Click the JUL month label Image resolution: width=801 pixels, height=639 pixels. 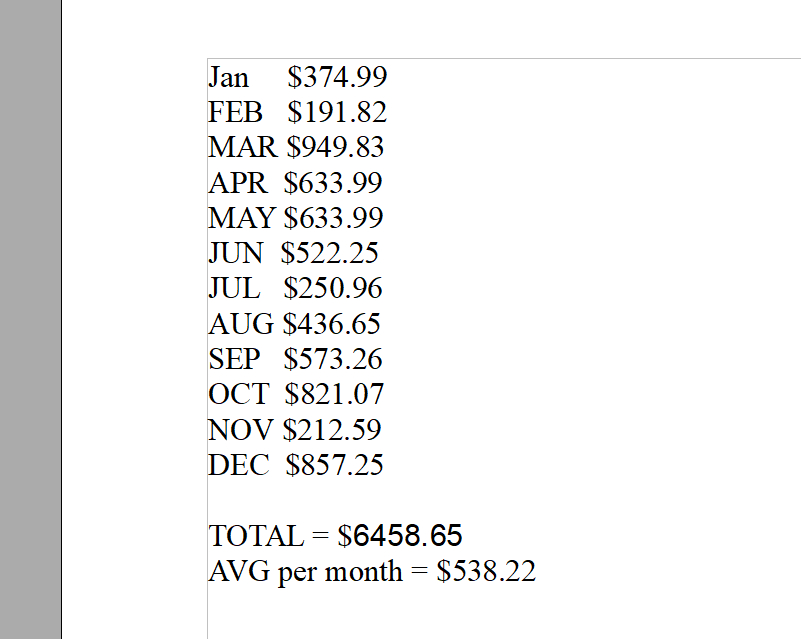point(234,289)
